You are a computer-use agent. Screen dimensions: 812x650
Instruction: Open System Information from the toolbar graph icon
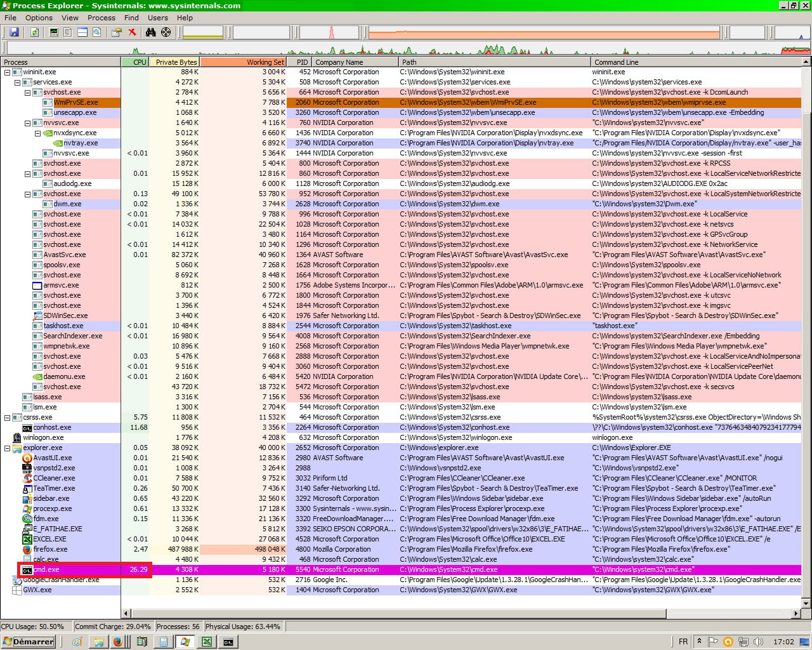pyautogui.click(x=54, y=32)
